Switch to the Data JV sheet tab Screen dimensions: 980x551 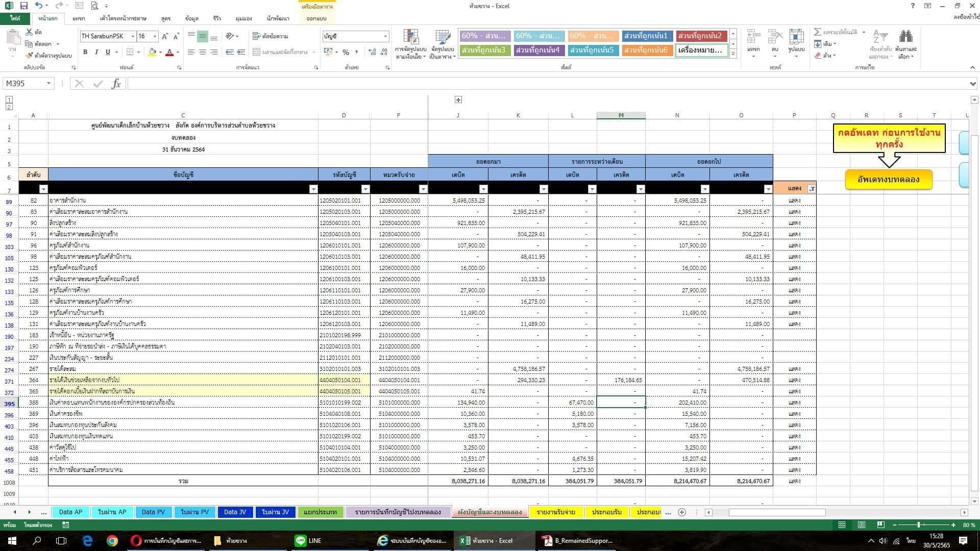pos(235,512)
